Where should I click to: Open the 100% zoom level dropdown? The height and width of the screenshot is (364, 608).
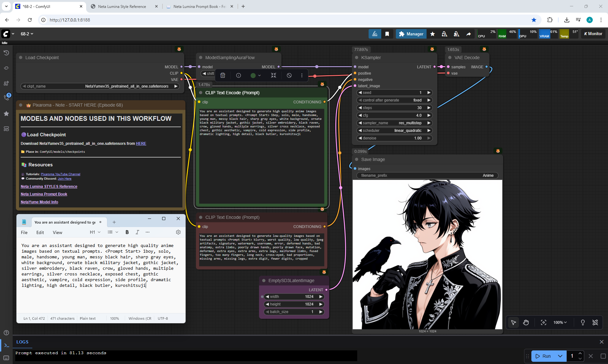click(x=560, y=322)
